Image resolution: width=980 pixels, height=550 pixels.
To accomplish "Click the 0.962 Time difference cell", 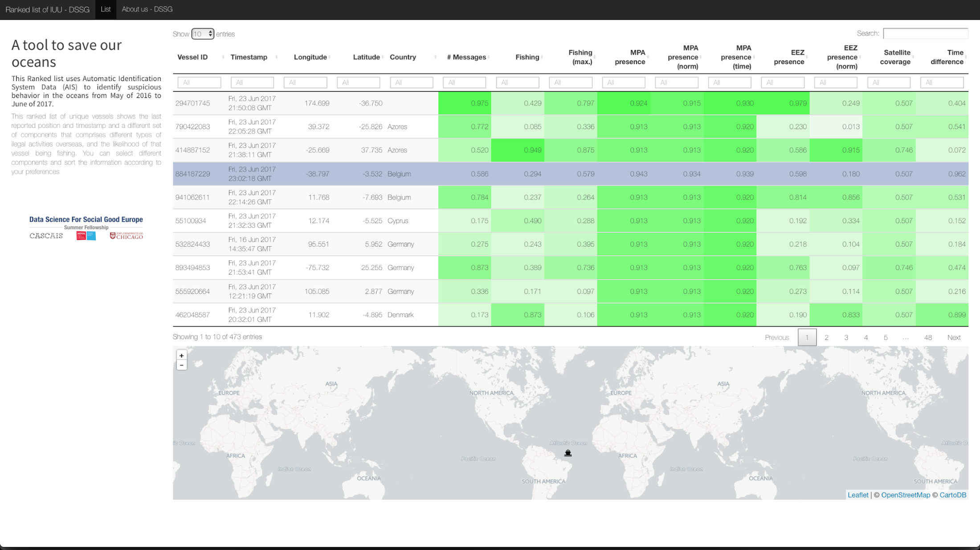I will point(942,174).
